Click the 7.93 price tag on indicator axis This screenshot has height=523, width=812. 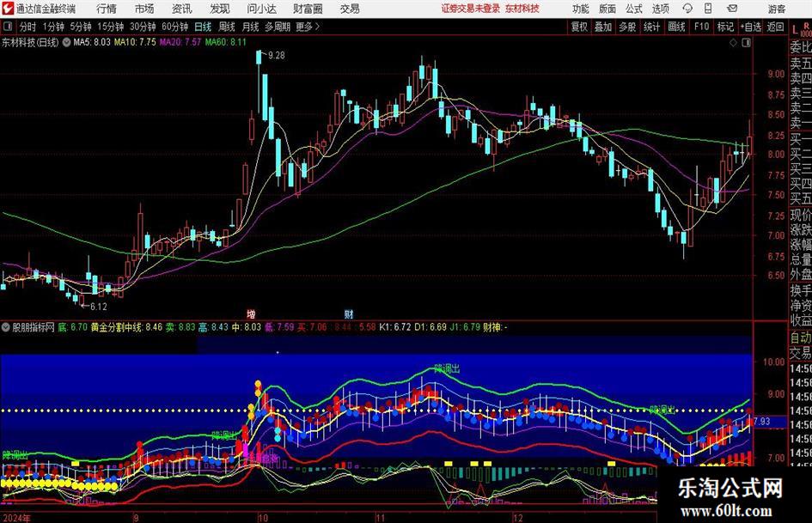point(762,422)
